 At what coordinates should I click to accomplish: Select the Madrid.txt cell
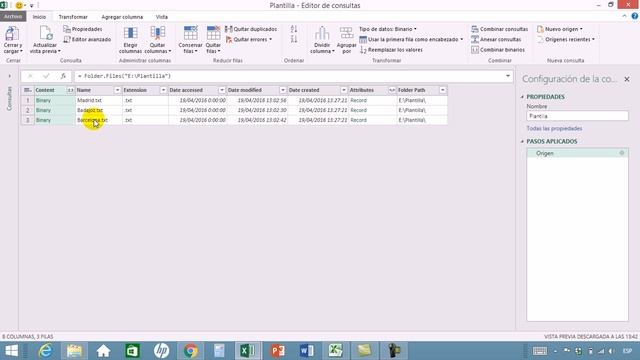(99, 100)
